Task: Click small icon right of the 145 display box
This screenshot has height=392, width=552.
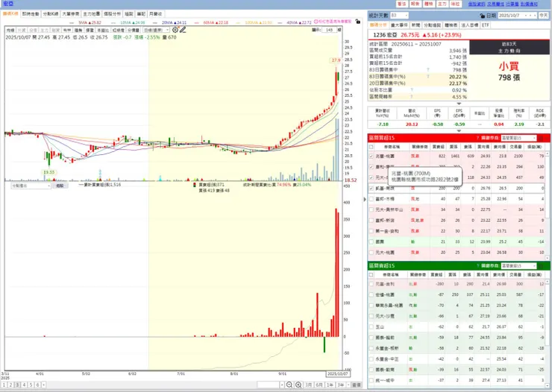Action: click(339, 30)
